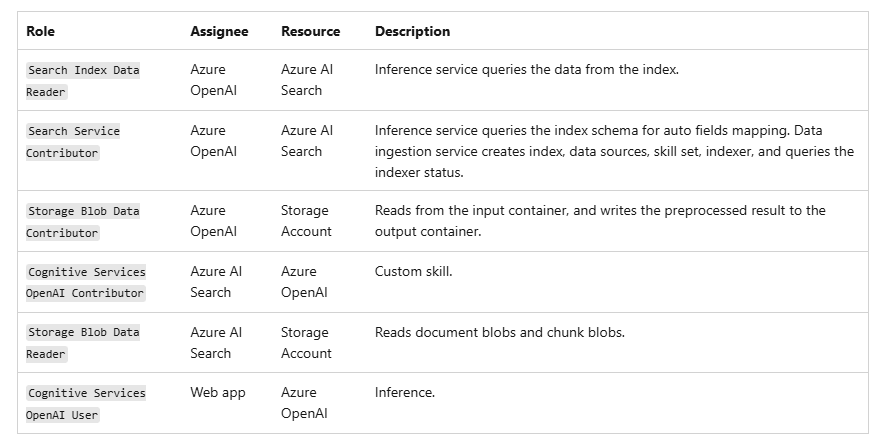The height and width of the screenshot is (441, 886).
Task: Select the Cognitive Services OpenAI Contributor role
Action: (86, 283)
